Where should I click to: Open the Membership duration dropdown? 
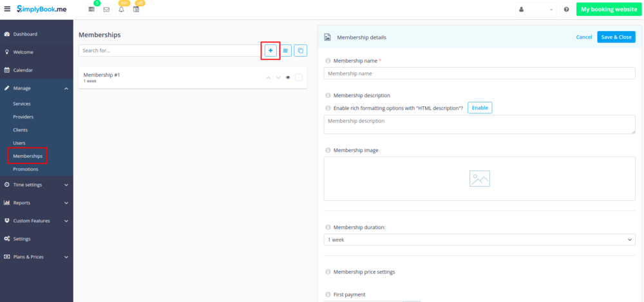[479, 240]
